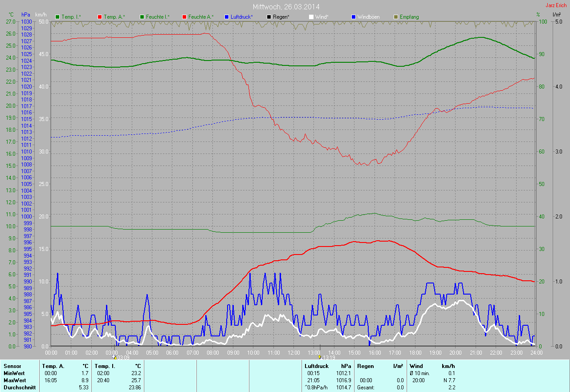Select the Windböen legend label
This screenshot has height=392, width=570.
[x=369, y=17]
